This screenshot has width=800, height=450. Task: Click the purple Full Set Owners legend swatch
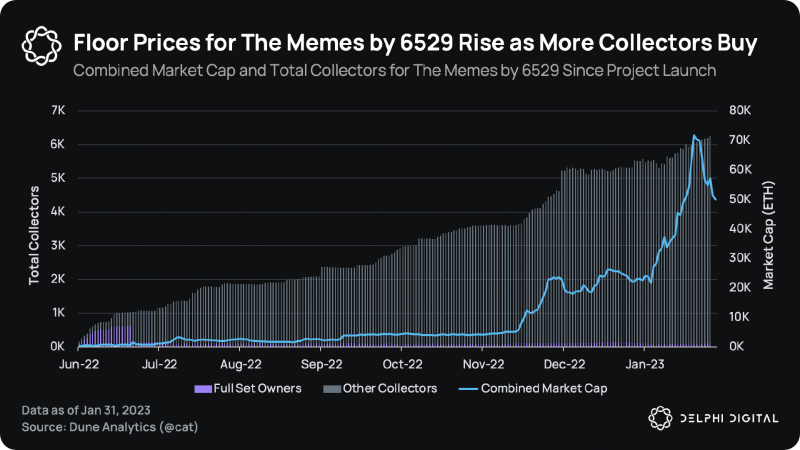tap(203, 389)
